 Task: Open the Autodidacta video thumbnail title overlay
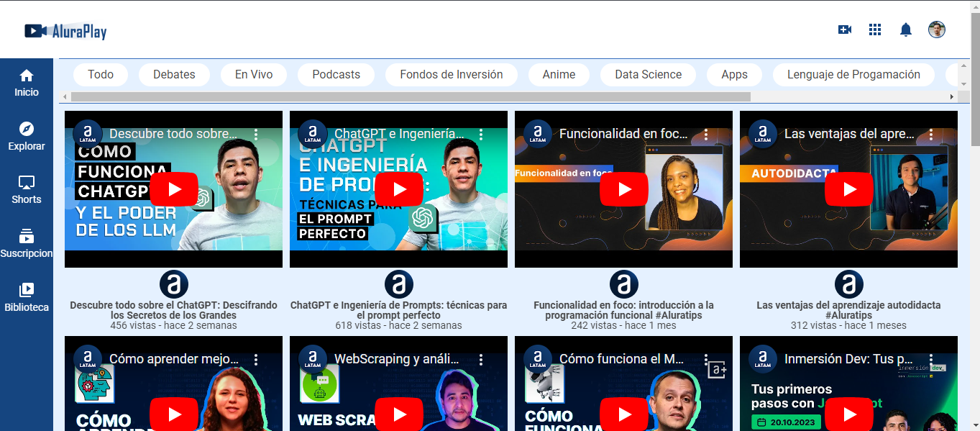coord(849,134)
